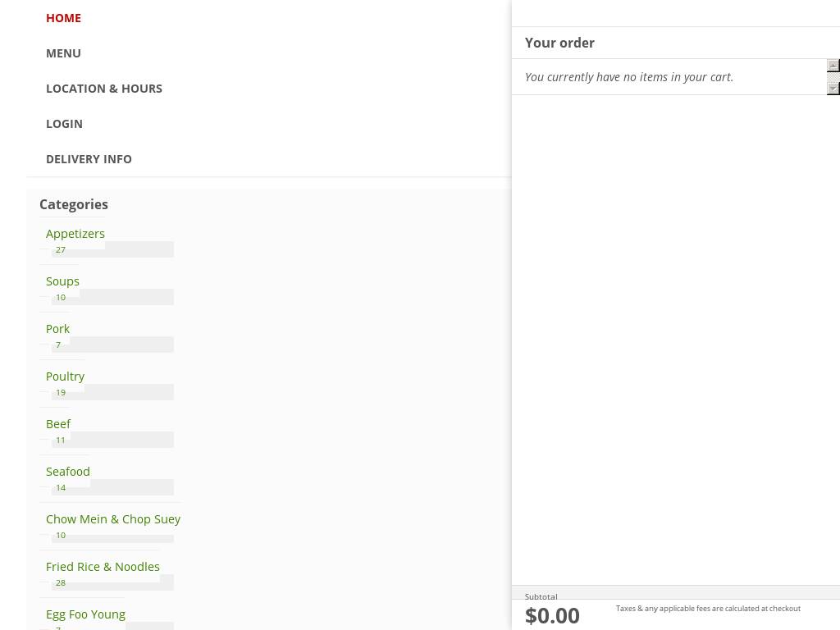Image resolution: width=840 pixels, height=630 pixels.
Task: Go to the HOME page
Action: pos(63,18)
